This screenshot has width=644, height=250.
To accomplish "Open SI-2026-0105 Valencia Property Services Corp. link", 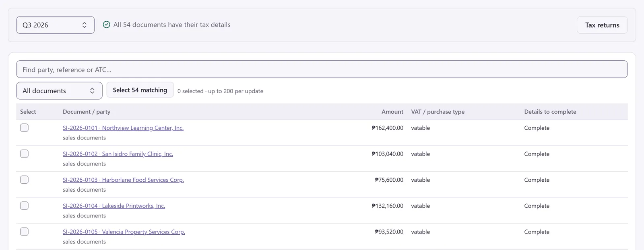I will pyautogui.click(x=124, y=232).
